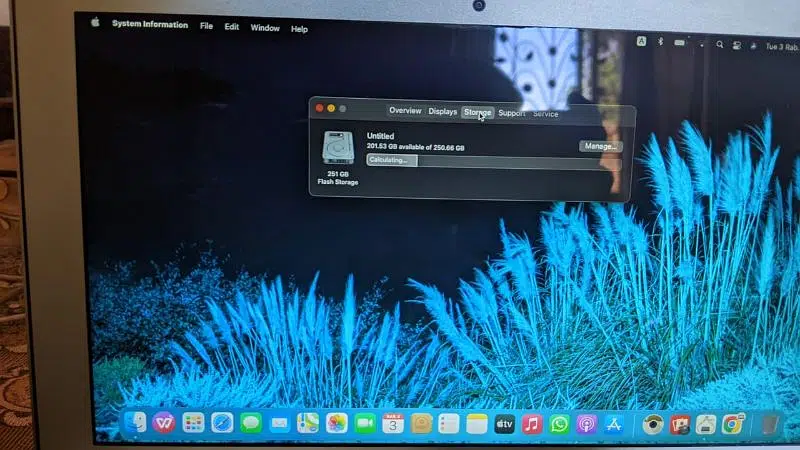Launch Finder from the dock
Viewport: 800px width, 450px height.
click(x=135, y=422)
